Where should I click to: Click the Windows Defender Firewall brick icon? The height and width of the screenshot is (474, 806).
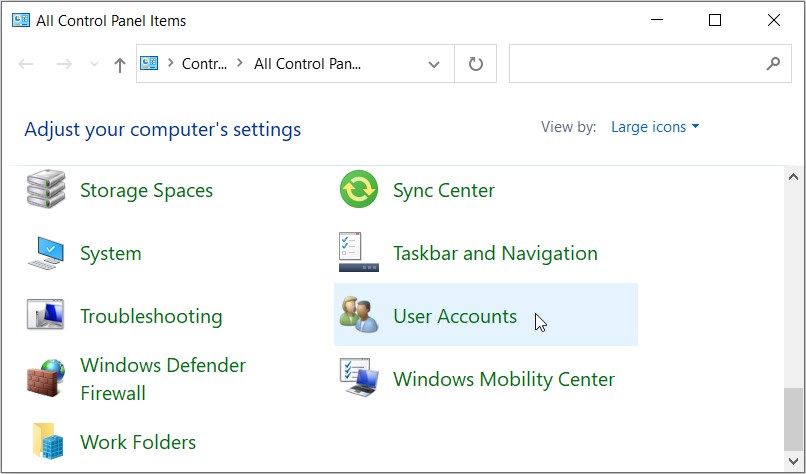pyautogui.click(x=46, y=379)
